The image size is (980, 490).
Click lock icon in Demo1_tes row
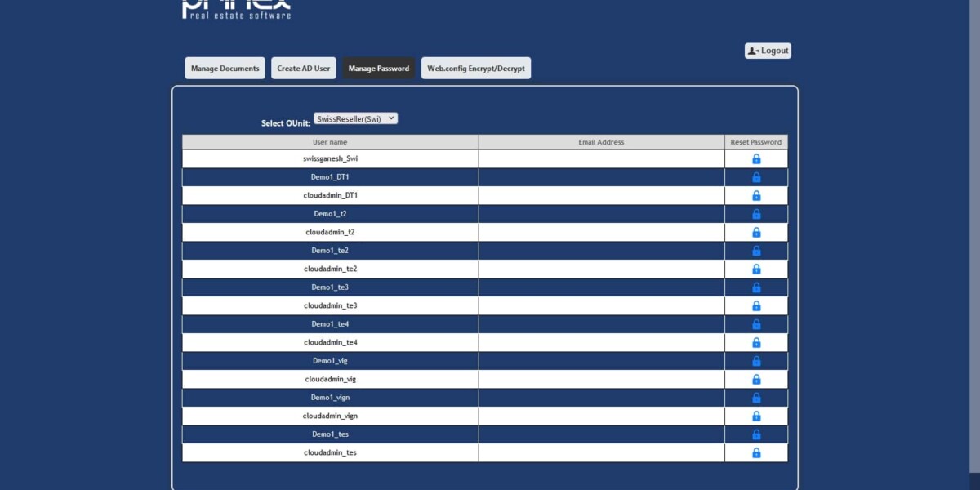(756, 434)
